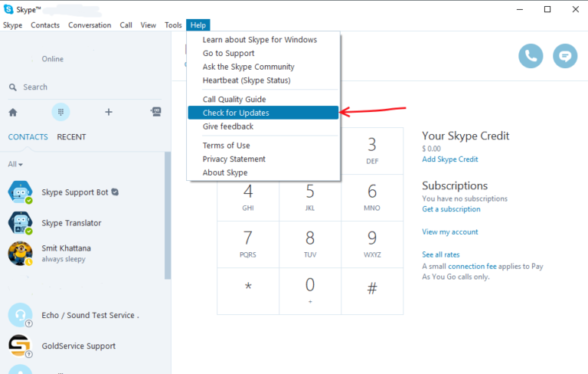Click the Online status text
The height and width of the screenshot is (374, 588).
tap(53, 59)
